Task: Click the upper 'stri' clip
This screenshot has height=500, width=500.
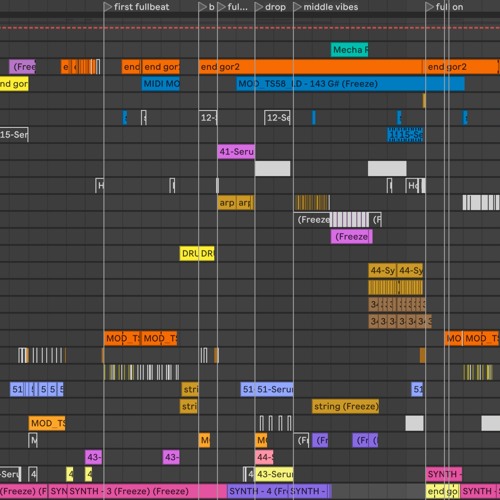Action: click(190, 389)
